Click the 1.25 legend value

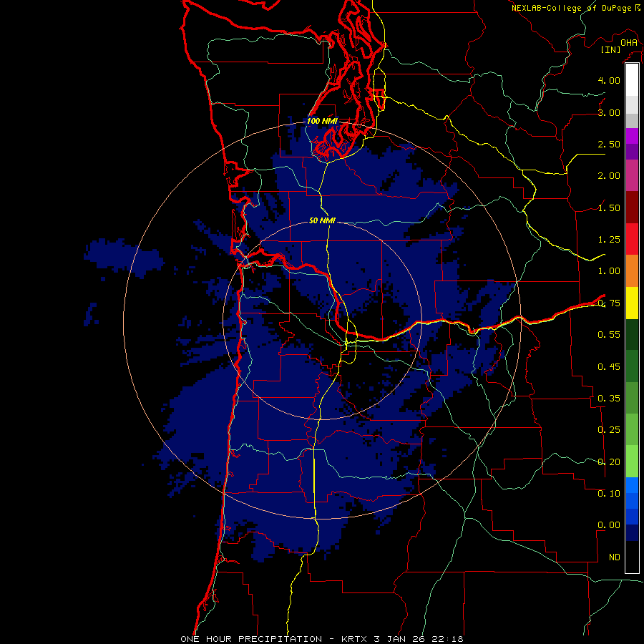click(609, 240)
